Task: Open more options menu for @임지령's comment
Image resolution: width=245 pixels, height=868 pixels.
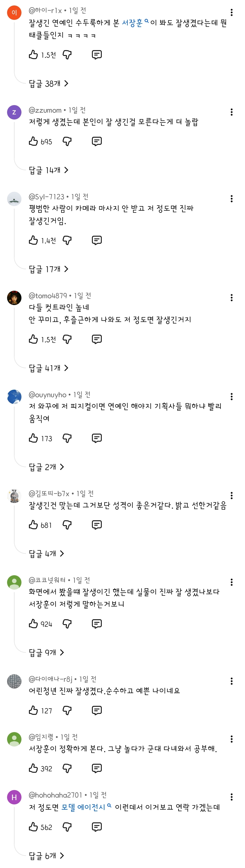Action: (231, 739)
